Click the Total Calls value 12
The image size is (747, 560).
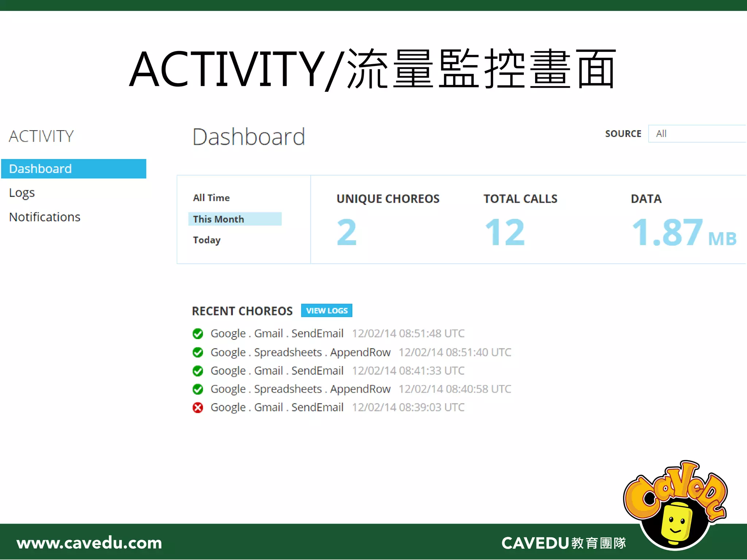pyautogui.click(x=505, y=232)
